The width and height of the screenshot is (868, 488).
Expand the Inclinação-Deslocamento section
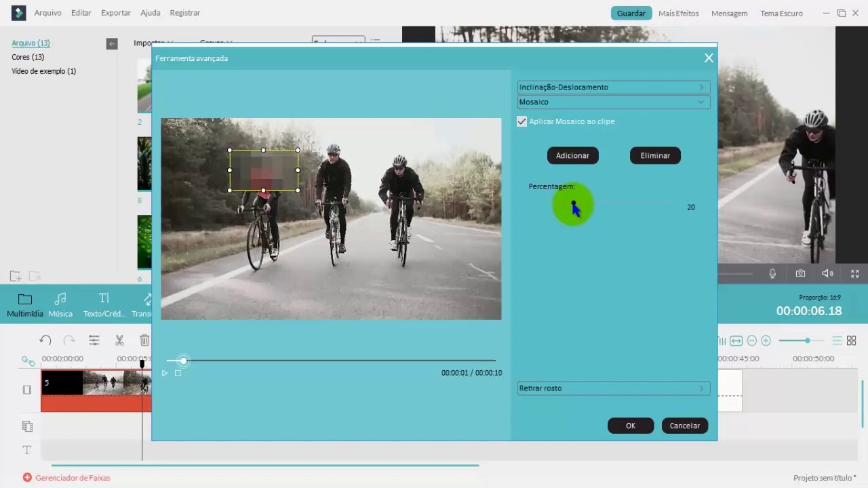614,87
